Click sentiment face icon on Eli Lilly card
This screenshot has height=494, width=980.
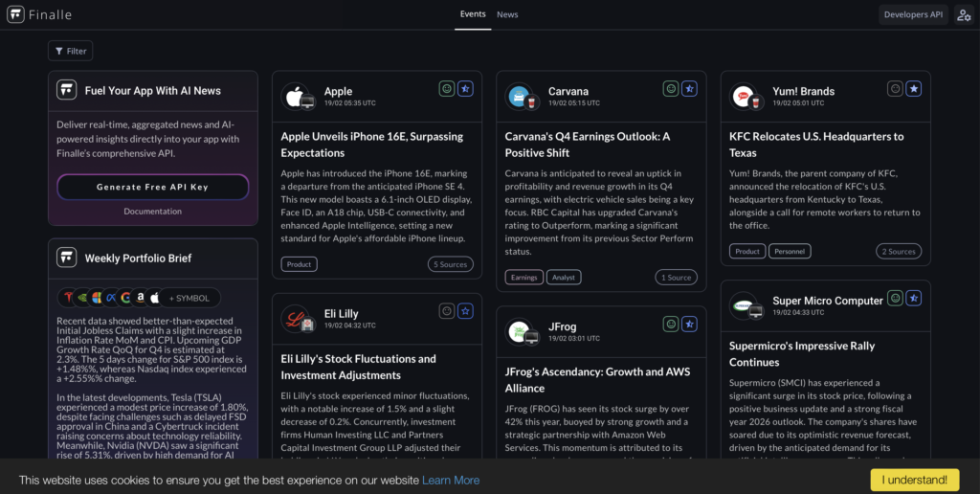pyautogui.click(x=447, y=311)
